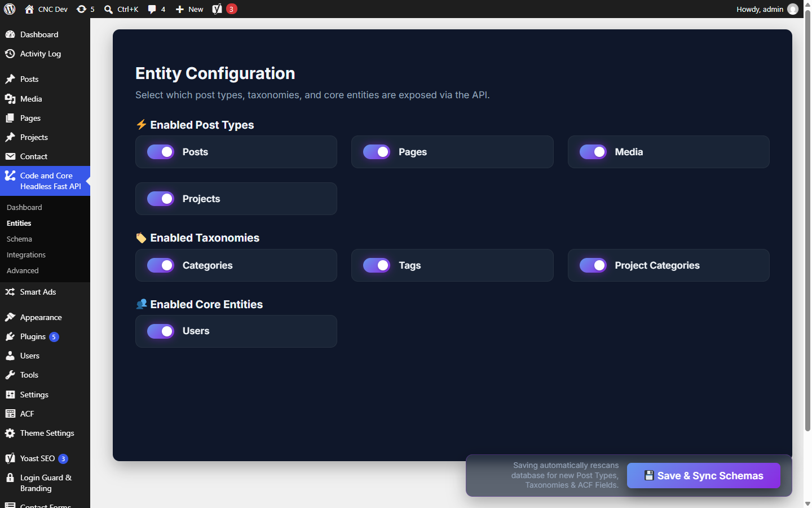Toggle the Pages post type switch
This screenshot has width=812, height=508.
pos(377,152)
